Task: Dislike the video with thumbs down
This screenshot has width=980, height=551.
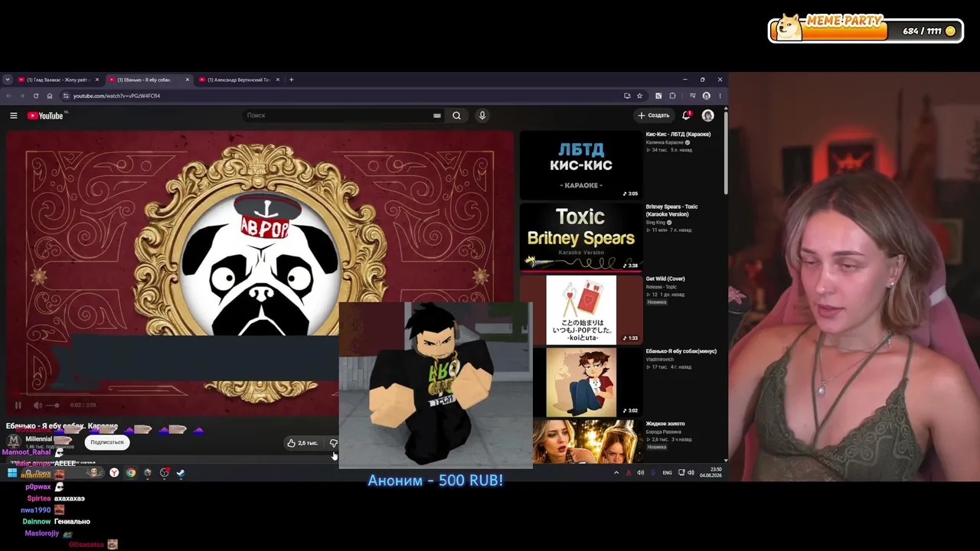Action: (x=333, y=443)
